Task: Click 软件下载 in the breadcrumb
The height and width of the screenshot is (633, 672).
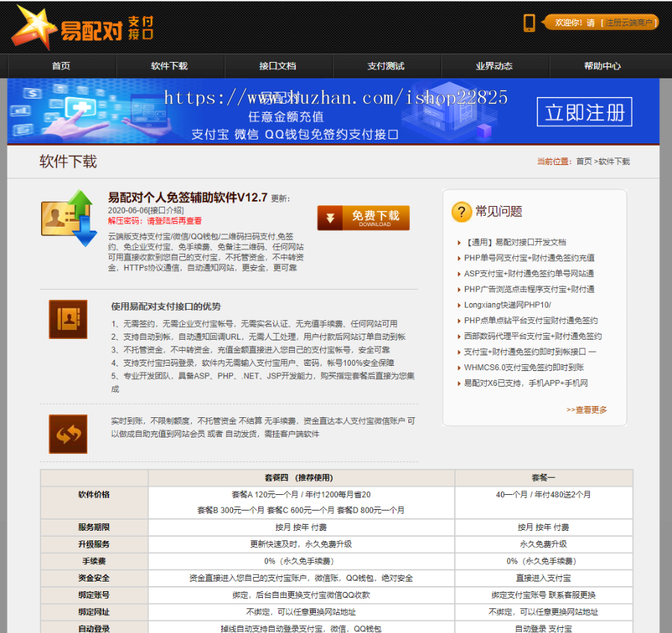Action: tap(615, 161)
